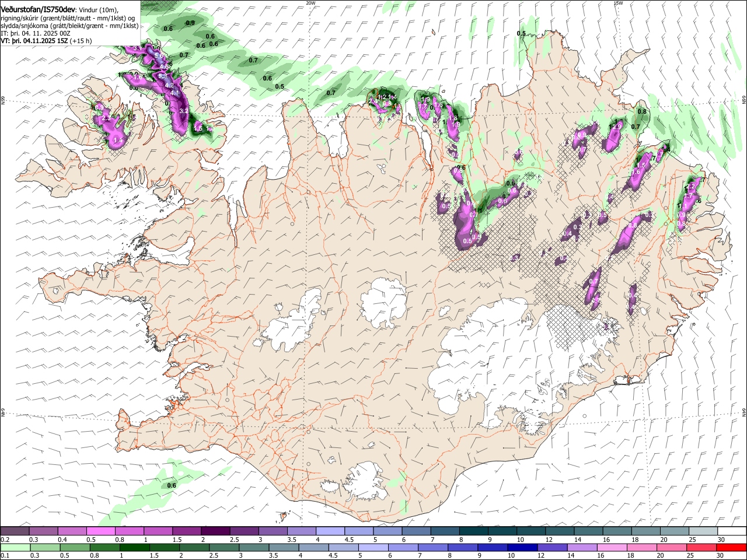Screen dimensions: 747x560
Task: Pick the 18–20 grey-teal snow swatch
Action: [x=647, y=531]
